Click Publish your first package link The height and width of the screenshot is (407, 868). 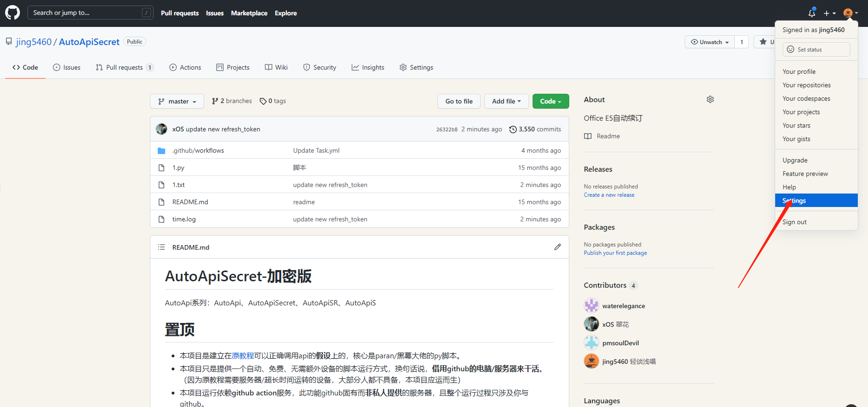pos(615,253)
